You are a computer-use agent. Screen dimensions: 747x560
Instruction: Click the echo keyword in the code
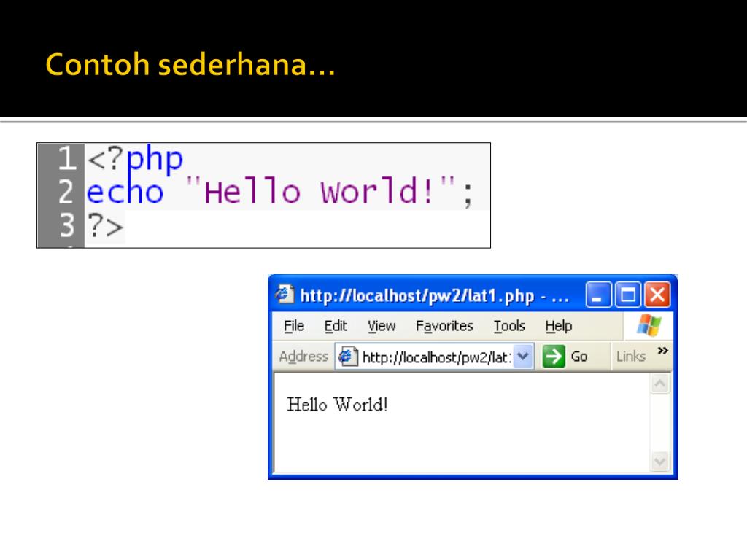click(x=125, y=192)
